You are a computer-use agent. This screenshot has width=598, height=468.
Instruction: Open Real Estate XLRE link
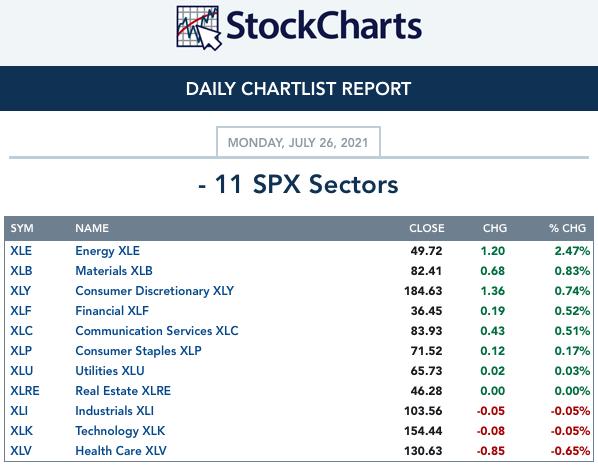(123, 391)
